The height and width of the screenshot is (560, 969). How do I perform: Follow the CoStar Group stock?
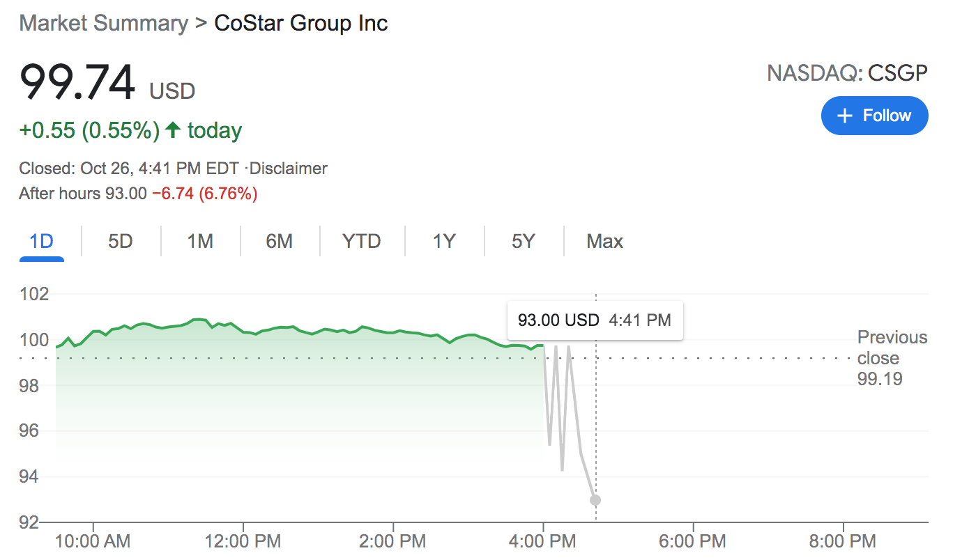[875, 116]
